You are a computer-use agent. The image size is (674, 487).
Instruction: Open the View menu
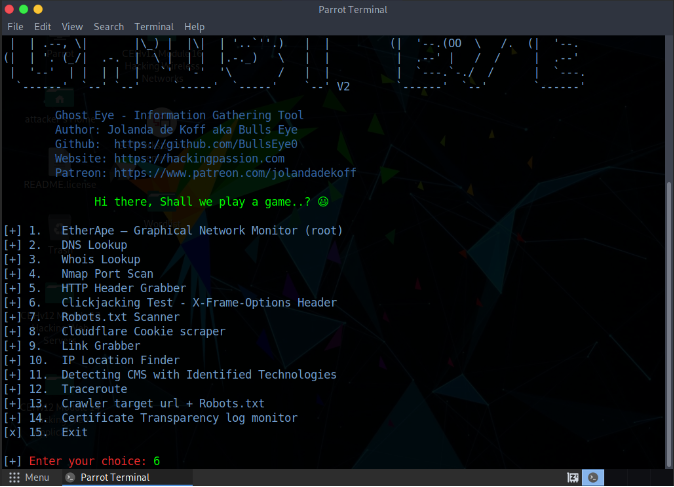72,27
